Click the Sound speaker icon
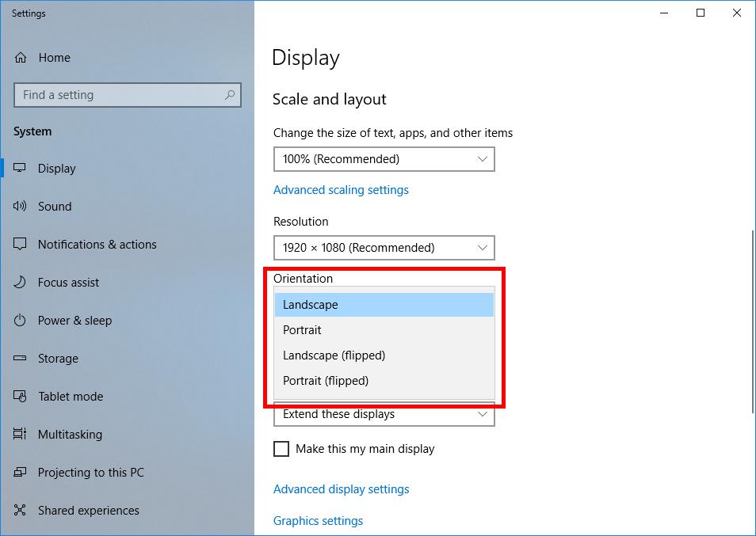Image resolution: width=756 pixels, height=536 pixels. tap(21, 207)
